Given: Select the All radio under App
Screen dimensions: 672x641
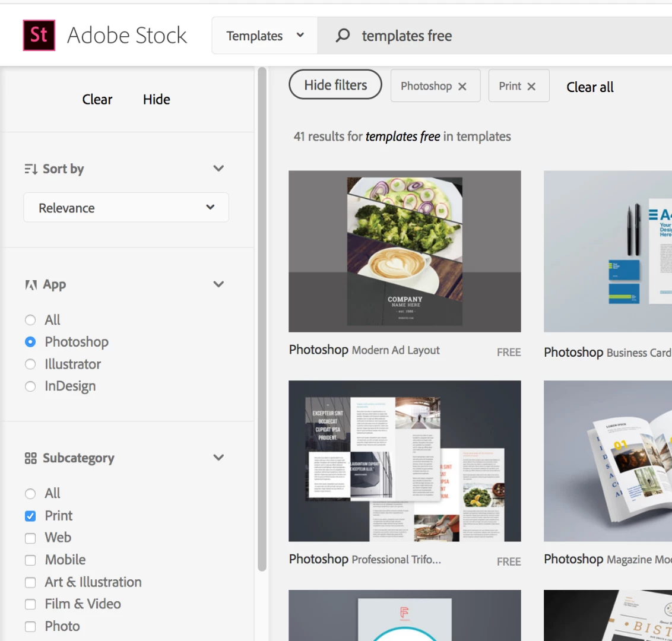Looking at the screenshot, I should [30, 320].
